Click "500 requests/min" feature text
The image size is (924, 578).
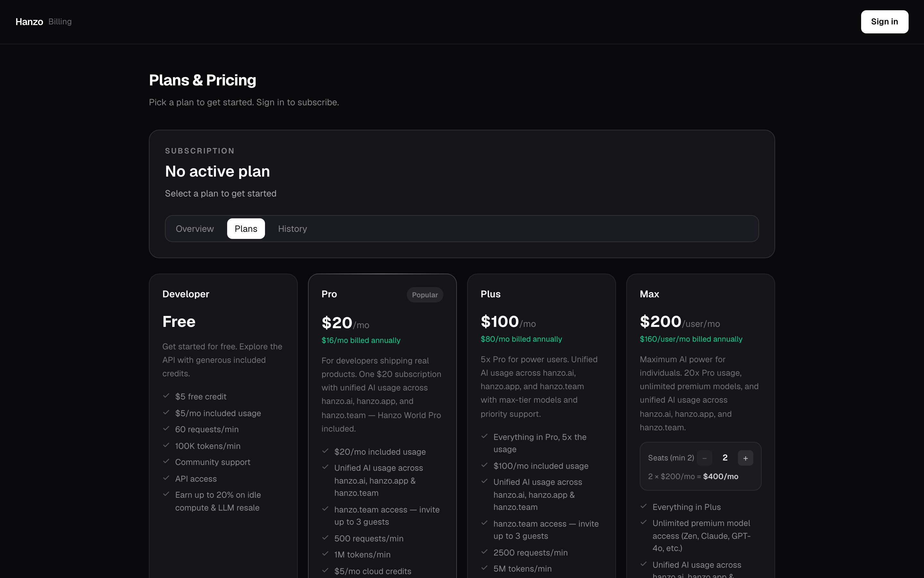tap(369, 538)
